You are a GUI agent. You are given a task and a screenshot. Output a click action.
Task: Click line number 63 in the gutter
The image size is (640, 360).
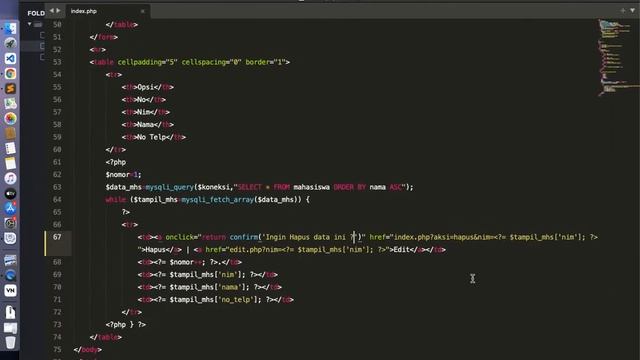click(x=57, y=187)
